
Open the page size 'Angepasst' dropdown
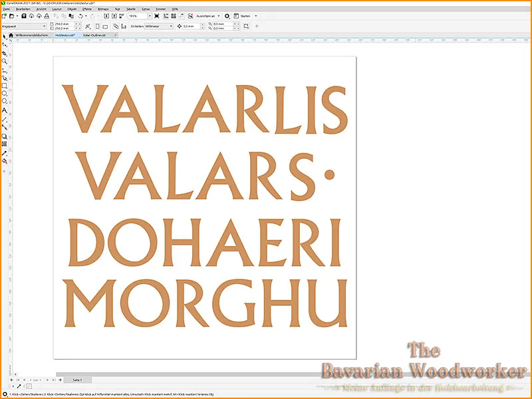[44, 26]
